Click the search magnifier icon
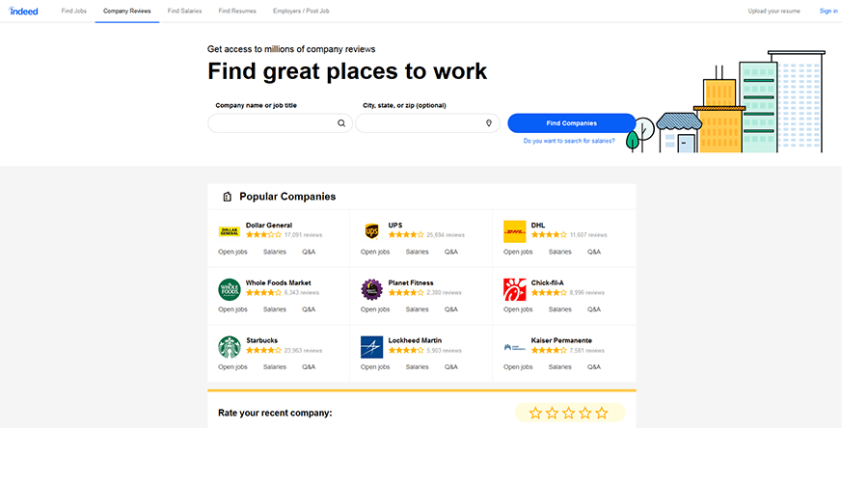 coord(341,123)
